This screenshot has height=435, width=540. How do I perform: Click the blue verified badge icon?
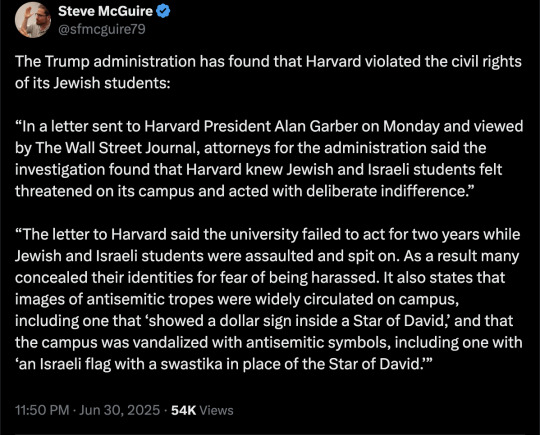163,11
